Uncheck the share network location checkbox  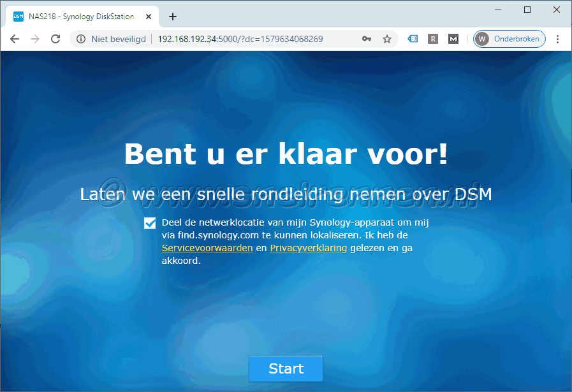[150, 223]
